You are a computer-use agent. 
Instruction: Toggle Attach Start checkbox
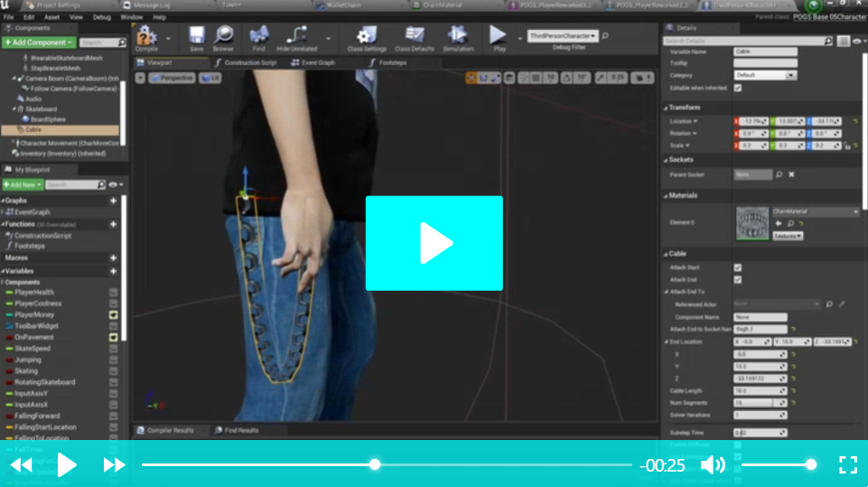(737, 267)
